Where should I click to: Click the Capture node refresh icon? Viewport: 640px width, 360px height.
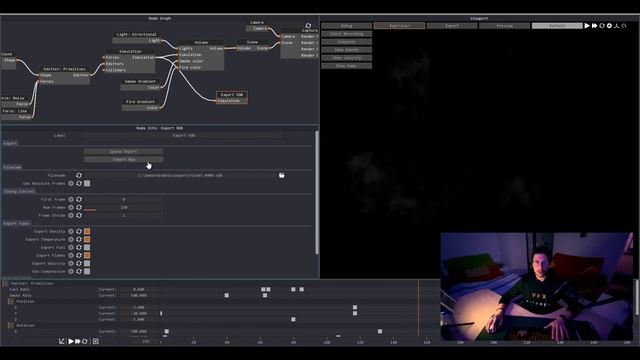click(x=308, y=26)
